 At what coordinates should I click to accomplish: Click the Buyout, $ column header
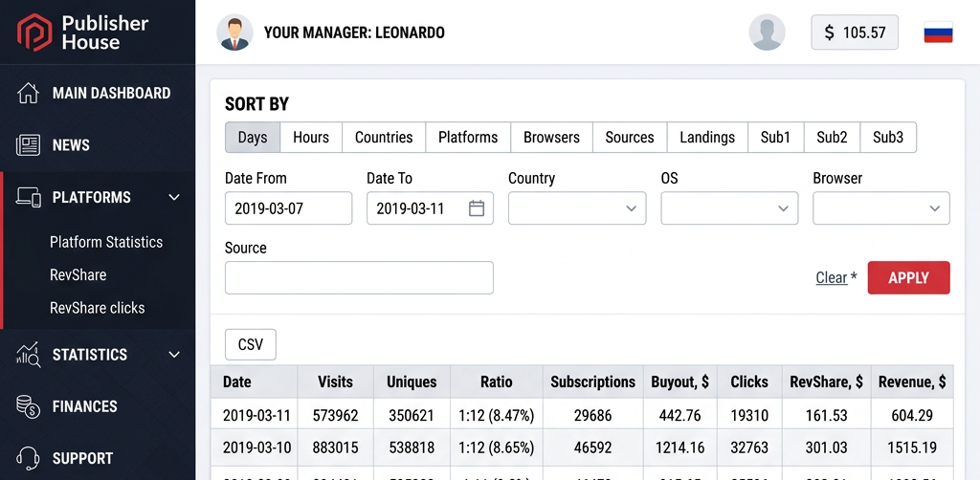679,382
